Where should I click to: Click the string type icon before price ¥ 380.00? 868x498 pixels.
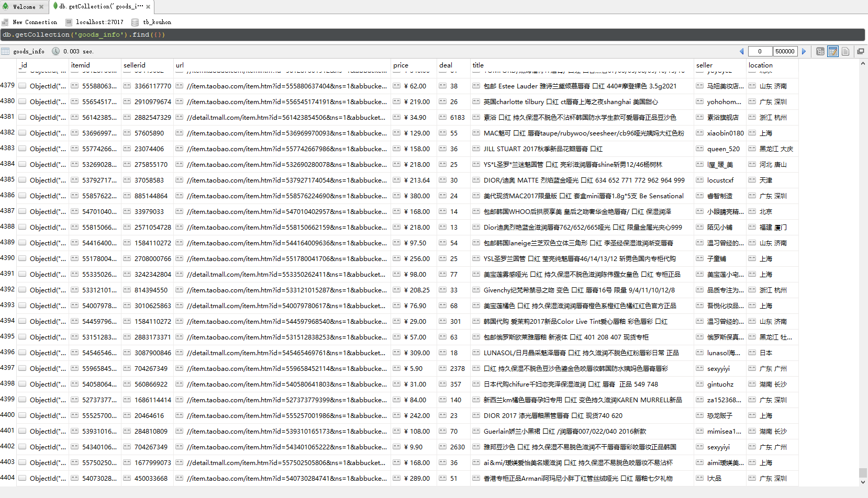pyautogui.click(x=397, y=196)
